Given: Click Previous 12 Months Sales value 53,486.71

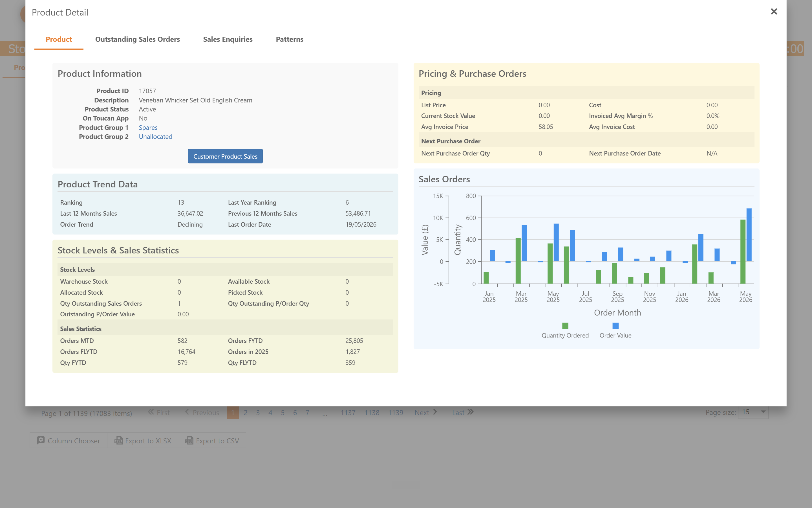Looking at the screenshot, I should coord(358,213).
